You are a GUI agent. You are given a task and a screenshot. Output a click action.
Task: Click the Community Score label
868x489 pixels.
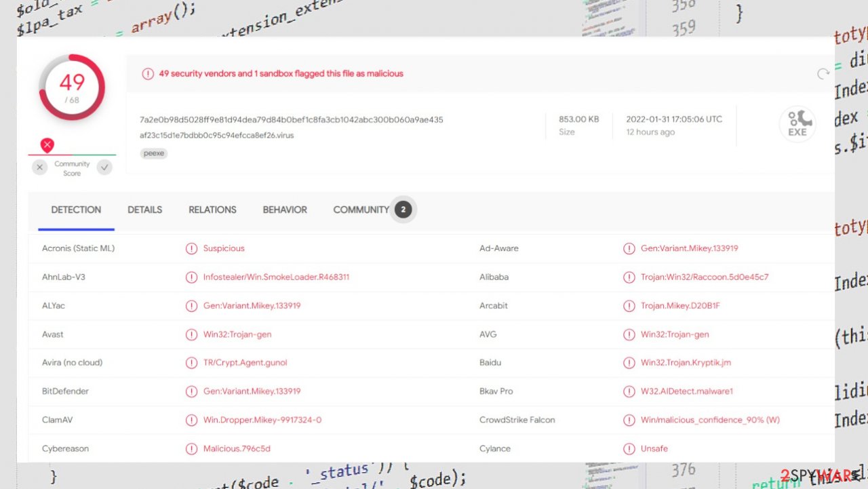point(72,168)
